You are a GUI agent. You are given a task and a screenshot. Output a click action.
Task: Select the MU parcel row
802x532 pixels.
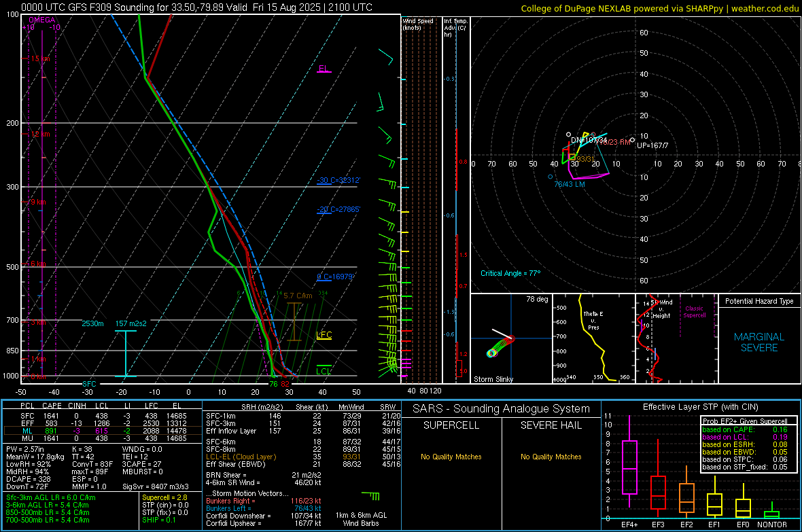pyautogui.click(x=103, y=438)
